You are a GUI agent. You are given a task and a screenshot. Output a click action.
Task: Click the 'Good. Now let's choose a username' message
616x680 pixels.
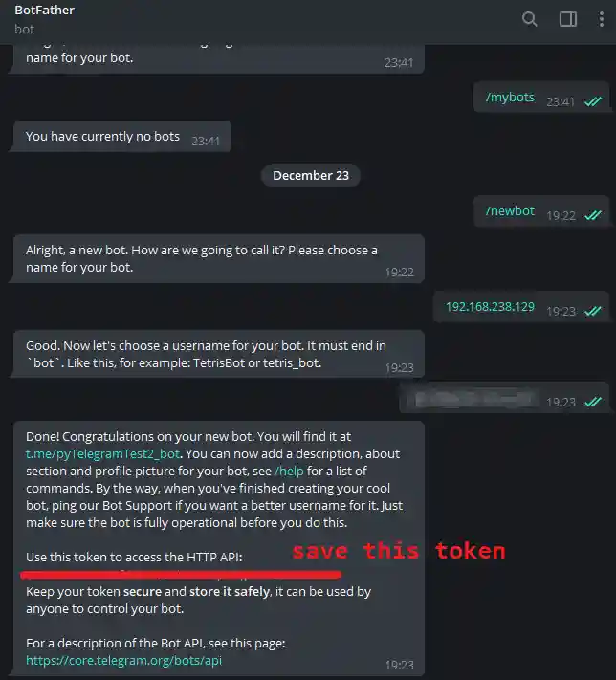click(x=217, y=354)
